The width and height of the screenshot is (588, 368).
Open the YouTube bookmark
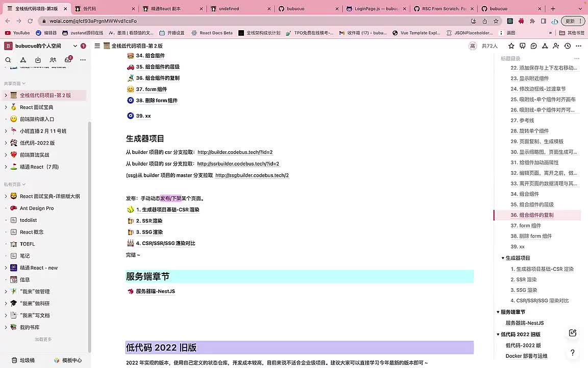pyautogui.click(x=18, y=33)
